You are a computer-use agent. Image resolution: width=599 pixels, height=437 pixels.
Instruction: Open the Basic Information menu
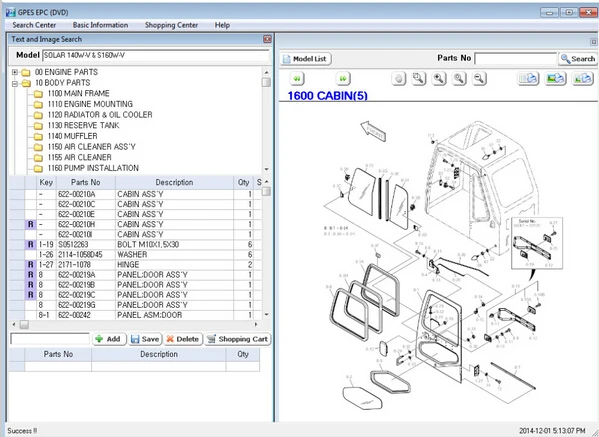(x=100, y=25)
